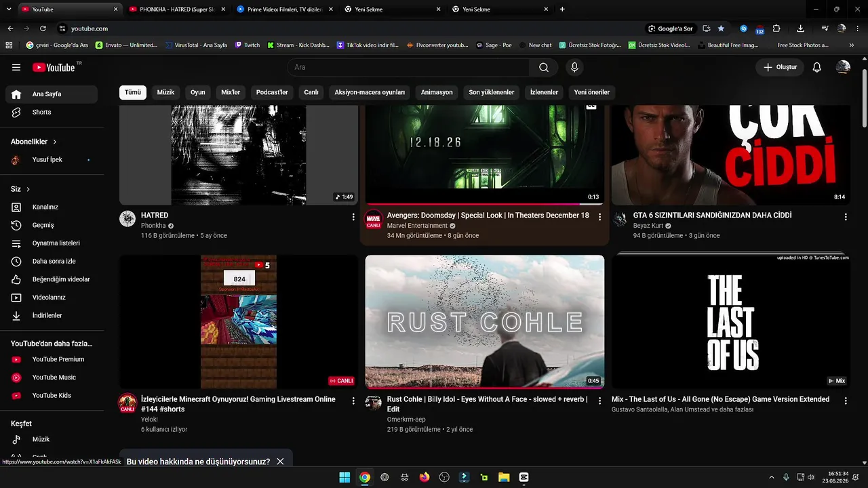Select Son yüklenenler filter chip
This screenshot has width=868, height=488.
[492, 92]
